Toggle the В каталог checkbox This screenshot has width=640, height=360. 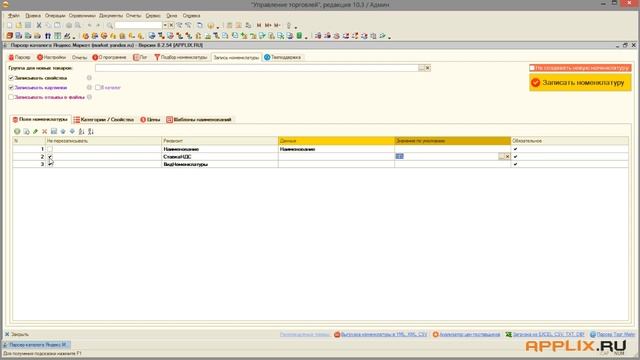[98, 88]
